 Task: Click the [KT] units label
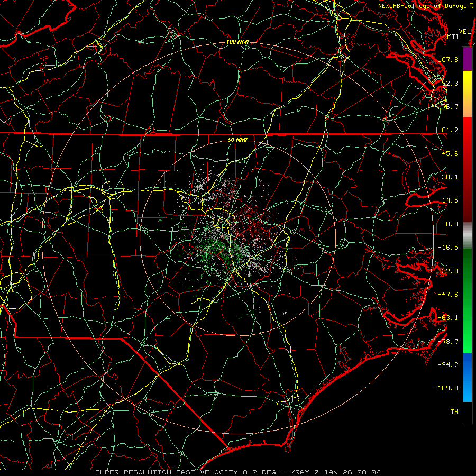(452, 36)
